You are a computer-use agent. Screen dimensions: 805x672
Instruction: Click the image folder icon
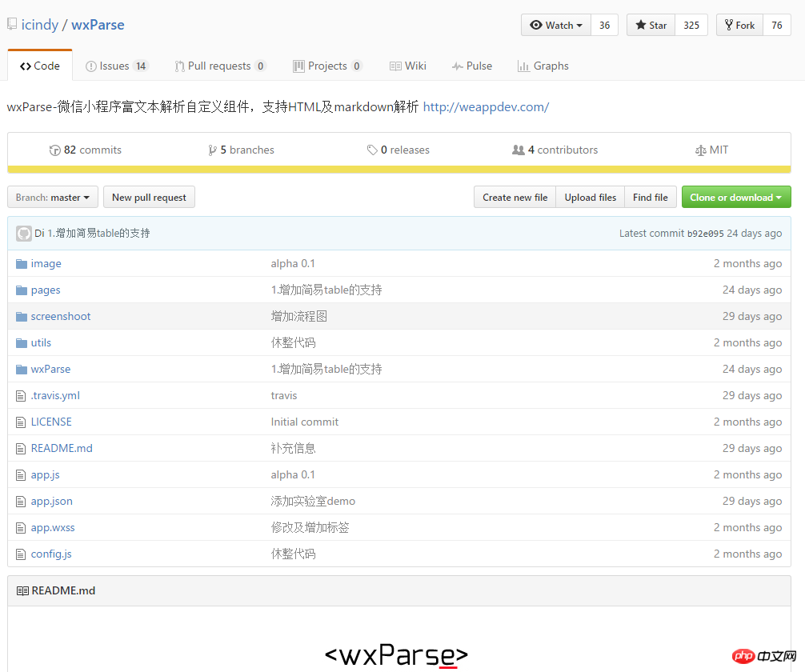(x=22, y=264)
